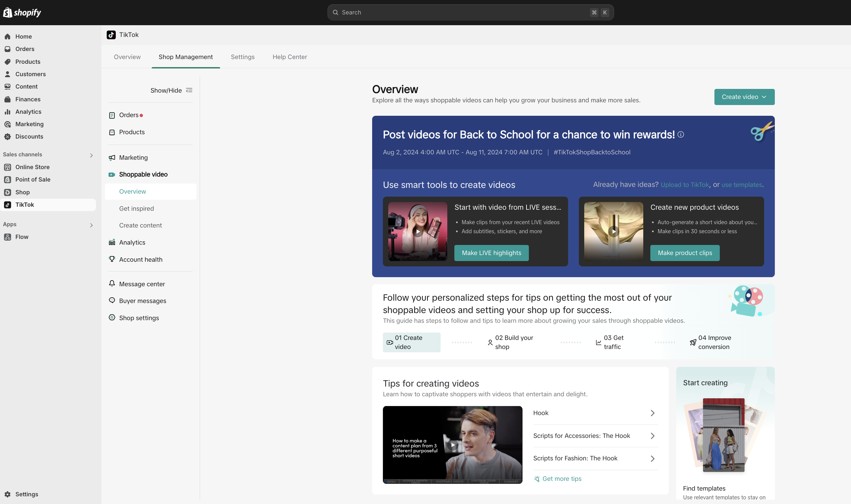
Task: Open the Help Center tab
Action: tap(289, 57)
